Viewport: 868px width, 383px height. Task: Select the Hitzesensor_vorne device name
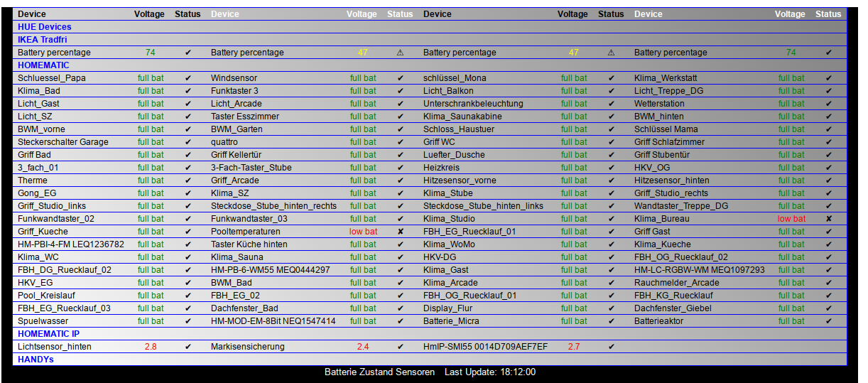click(x=460, y=180)
